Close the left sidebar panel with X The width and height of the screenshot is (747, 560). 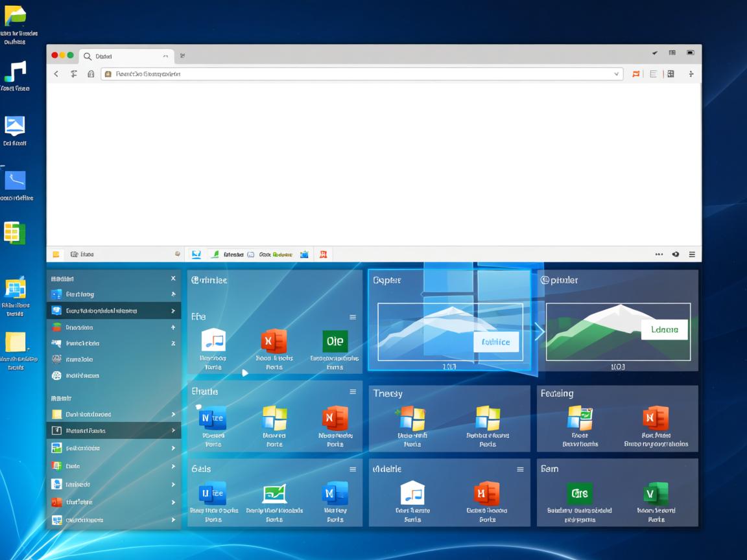173,278
